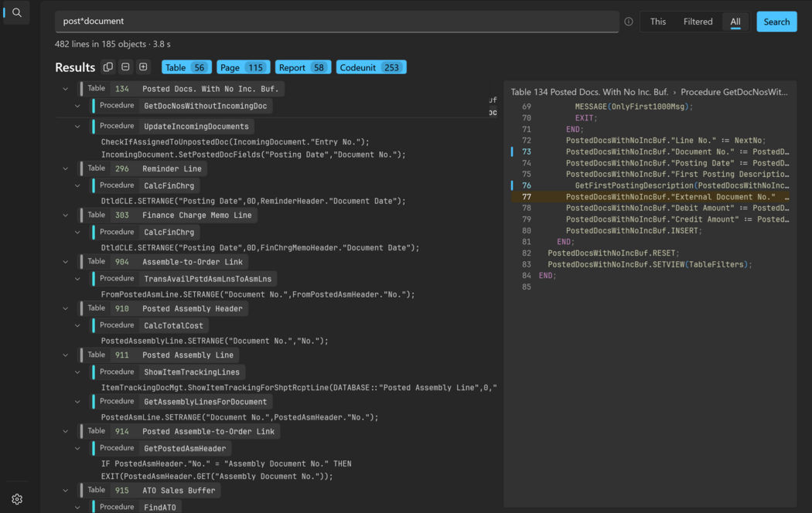Select Table 904 Assemble-to-Order Link result

tap(164, 262)
